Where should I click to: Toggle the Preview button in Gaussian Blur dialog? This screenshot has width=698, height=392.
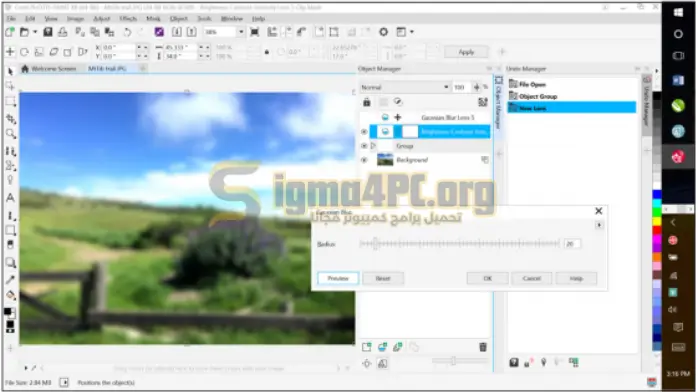point(338,279)
